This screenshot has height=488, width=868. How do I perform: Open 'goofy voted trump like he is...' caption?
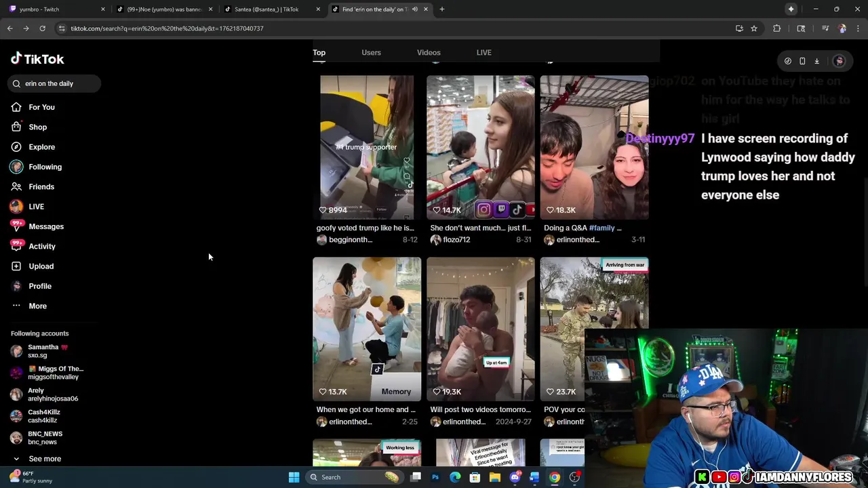(365, 228)
